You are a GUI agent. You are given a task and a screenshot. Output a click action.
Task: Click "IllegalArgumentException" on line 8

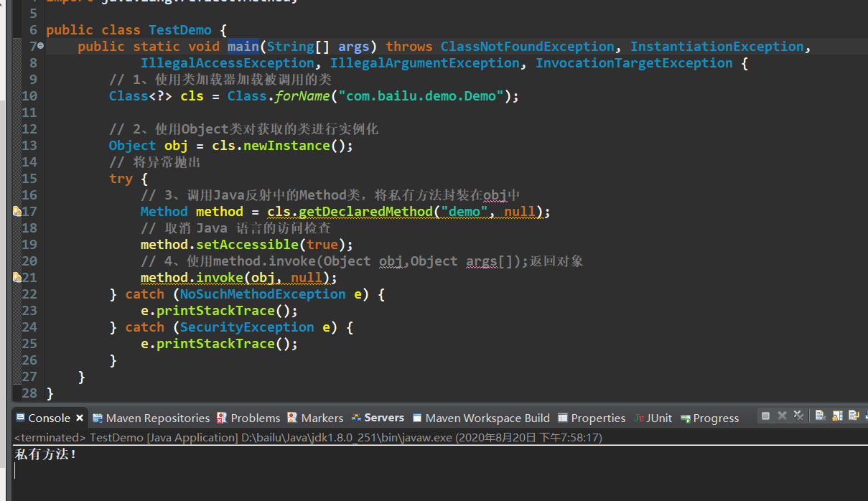point(425,63)
